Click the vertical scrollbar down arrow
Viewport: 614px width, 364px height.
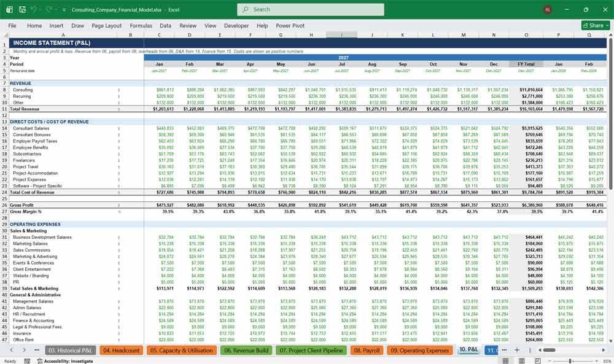(610, 341)
